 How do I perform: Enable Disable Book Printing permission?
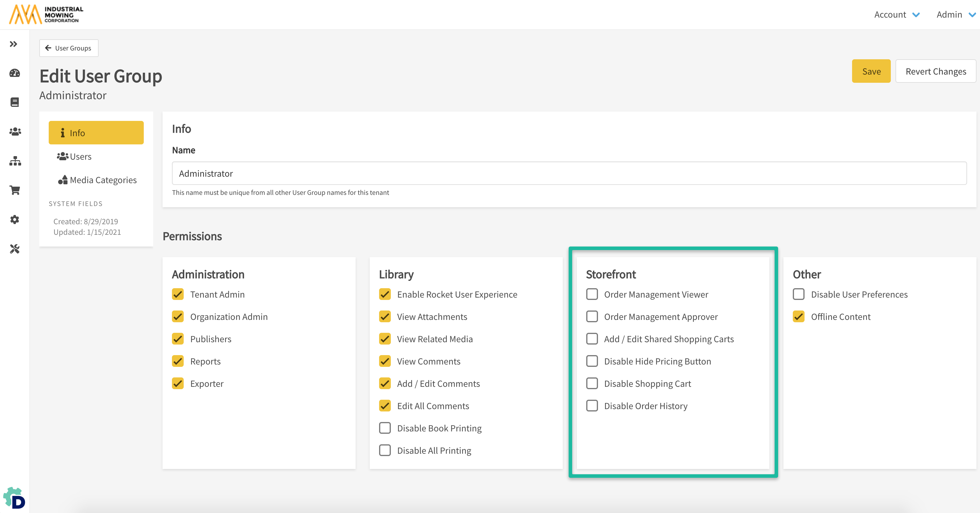pos(385,428)
